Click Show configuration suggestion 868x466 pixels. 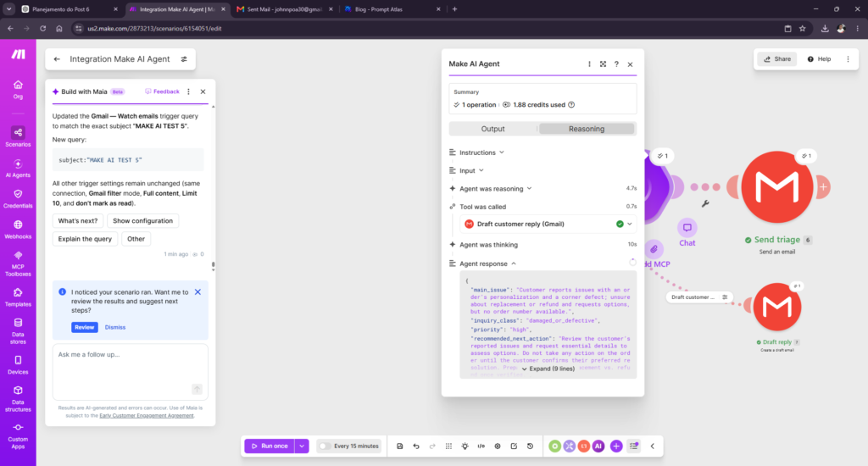point(142,221)
